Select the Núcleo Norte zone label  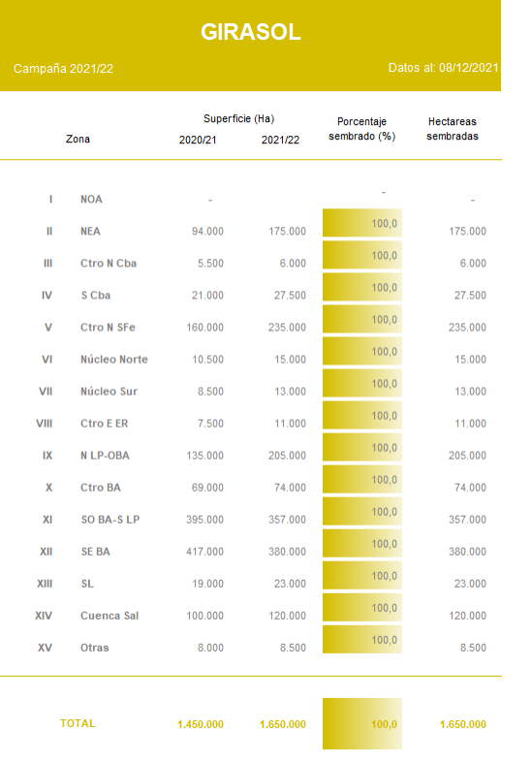[114, 360]
